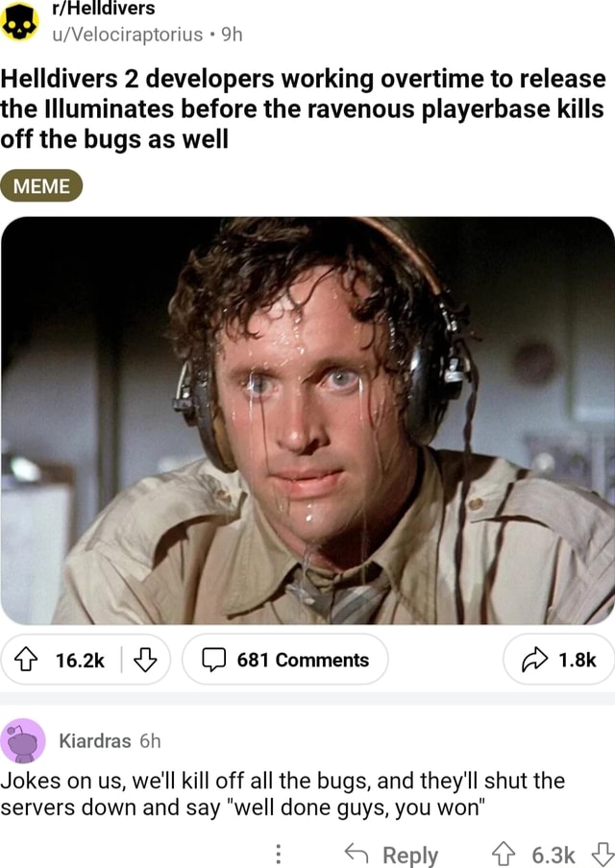Open the 681 Comments section
Viewport: 615px width, 868px height.
coord(284,660)
